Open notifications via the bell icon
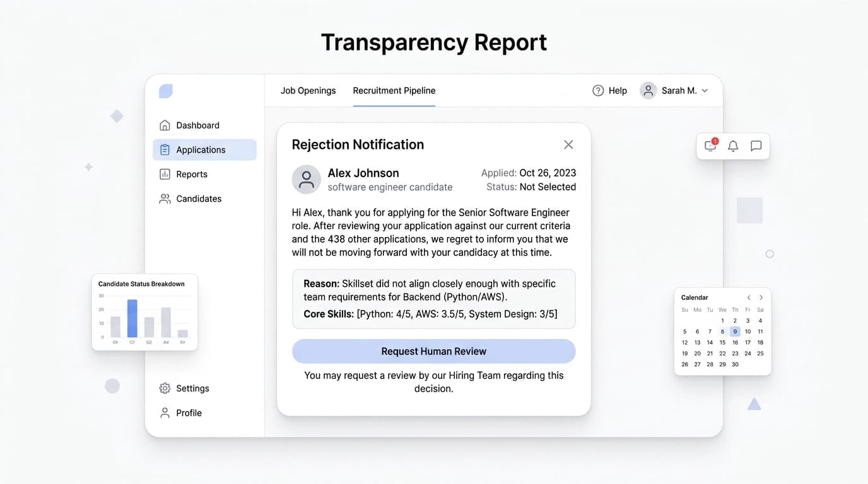Viewport: 868px width, 484px height. 733,146
